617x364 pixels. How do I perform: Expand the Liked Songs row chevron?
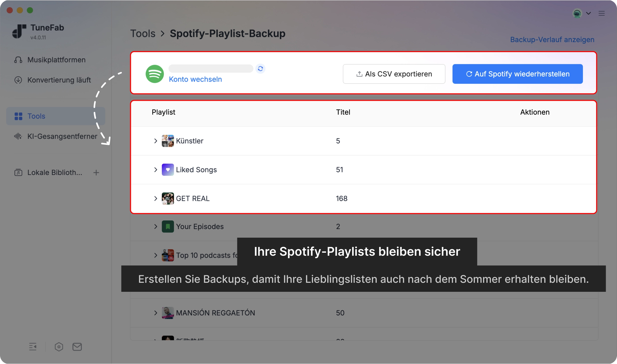click(x=156, y=170)
